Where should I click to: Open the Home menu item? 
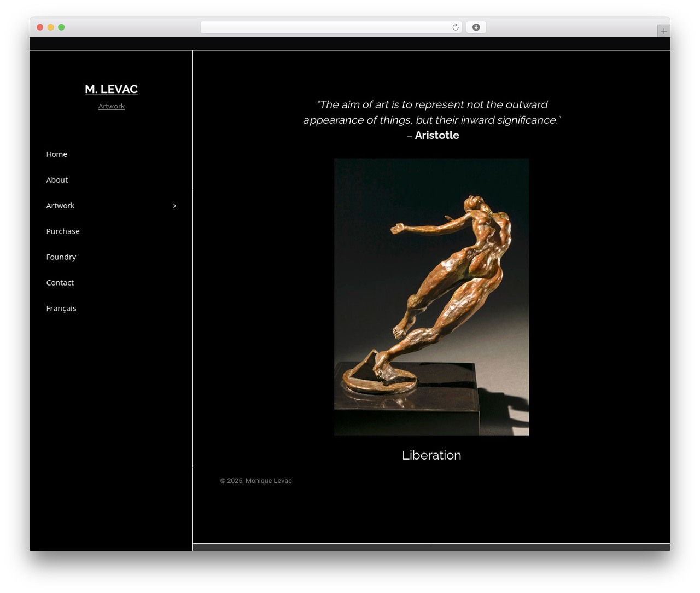57,154
